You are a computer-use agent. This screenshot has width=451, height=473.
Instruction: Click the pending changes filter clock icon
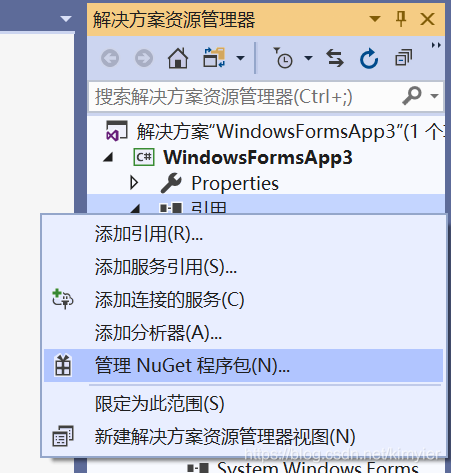283,58
